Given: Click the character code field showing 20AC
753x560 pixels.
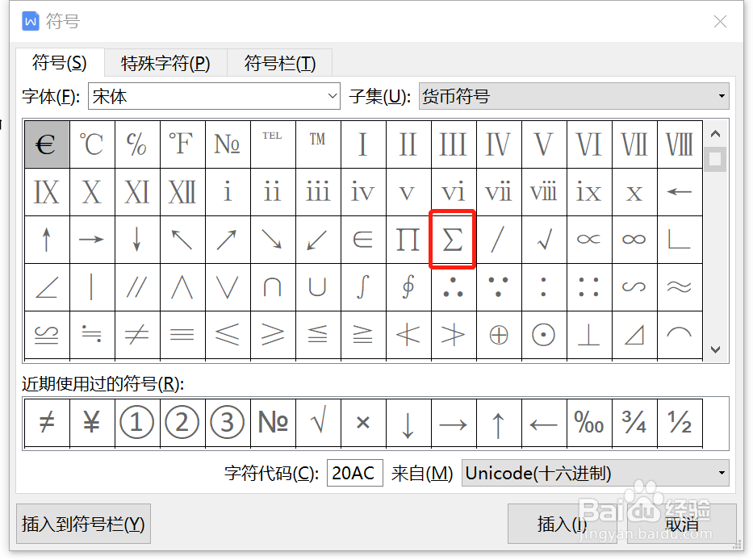Looking at the screenshot, I should coord(354,473).
